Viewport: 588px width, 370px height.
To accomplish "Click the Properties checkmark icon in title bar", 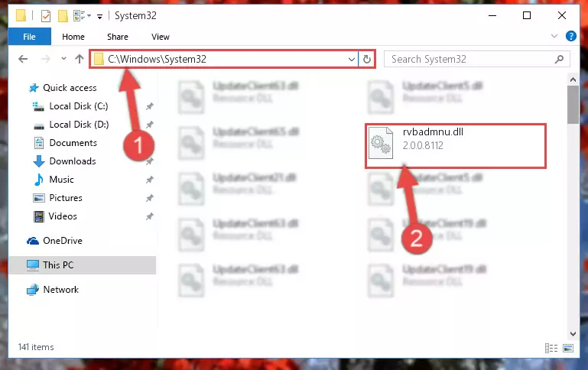I will 46,16.
